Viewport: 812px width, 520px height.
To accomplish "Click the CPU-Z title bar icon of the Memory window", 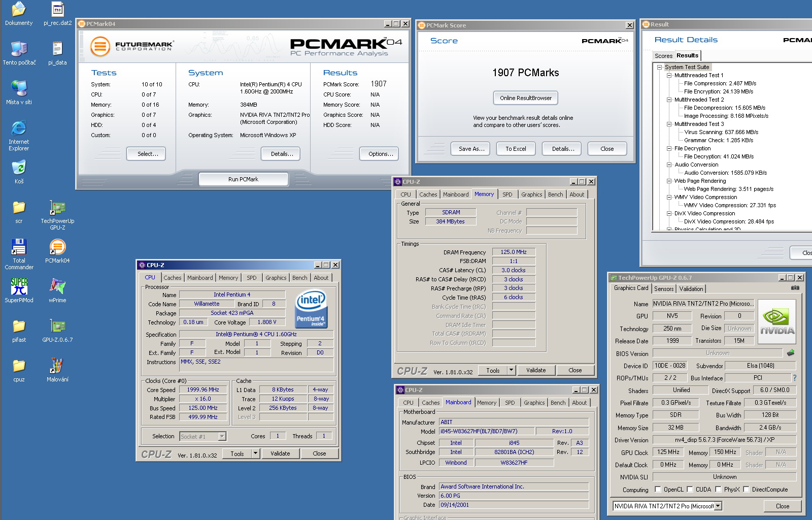I will pos(398,182).
